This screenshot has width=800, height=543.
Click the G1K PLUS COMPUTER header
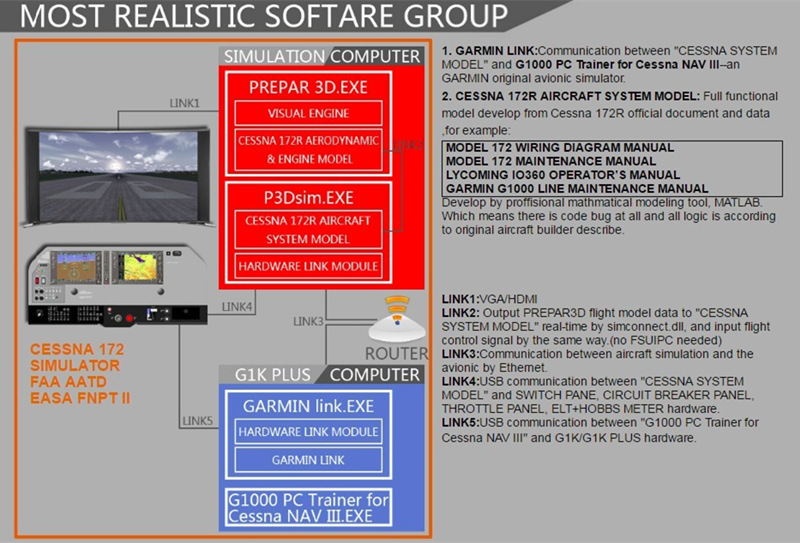[322, 375]
